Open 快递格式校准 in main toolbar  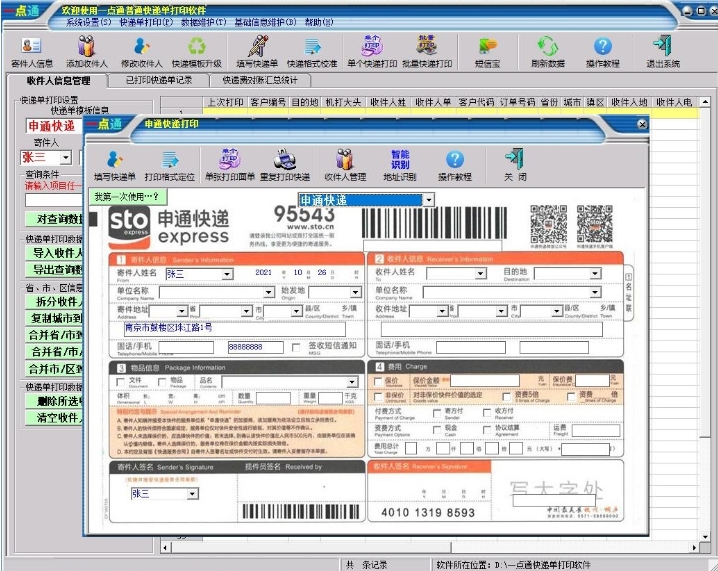pyautogui.click(x=312, y=52)
